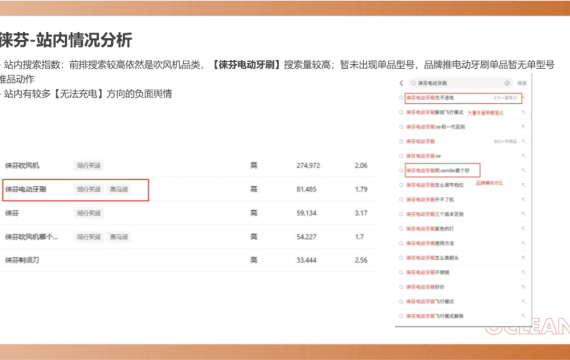The height and width of the screenshot is (360, 570).
Task: Click the search index value 33,444
Action: [x=306, y=260]
